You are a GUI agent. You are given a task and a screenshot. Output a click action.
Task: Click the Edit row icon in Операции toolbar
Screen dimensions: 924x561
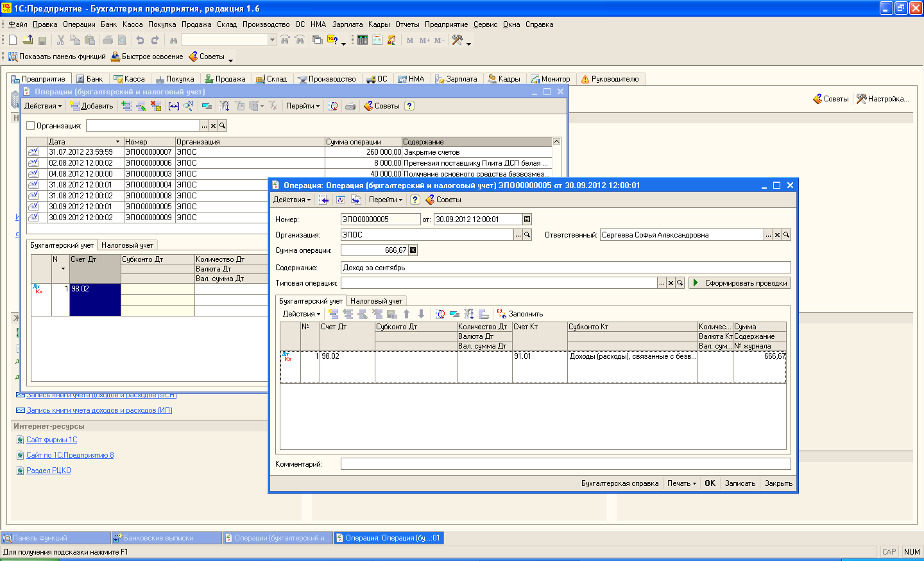(141, 106)
